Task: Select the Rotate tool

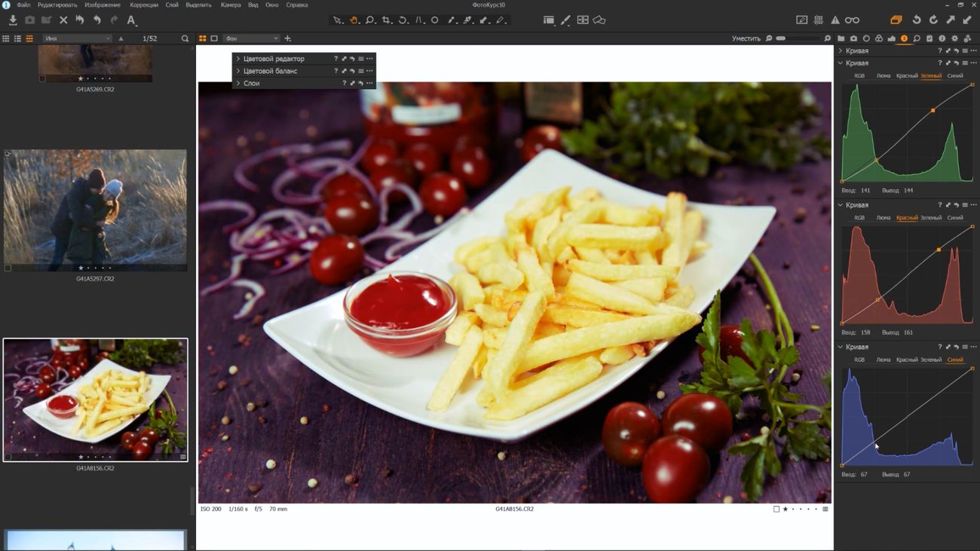Action: [x=403, y=20]
